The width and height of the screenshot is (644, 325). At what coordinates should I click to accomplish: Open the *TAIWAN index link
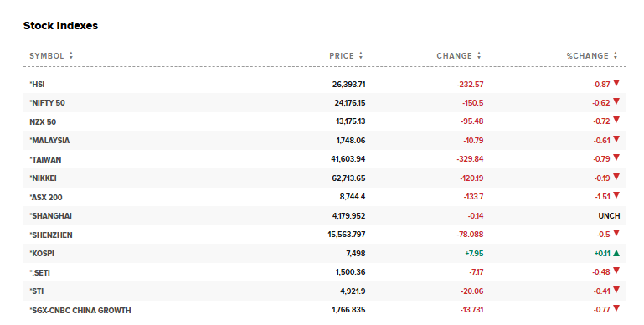(x=45, y=160)
